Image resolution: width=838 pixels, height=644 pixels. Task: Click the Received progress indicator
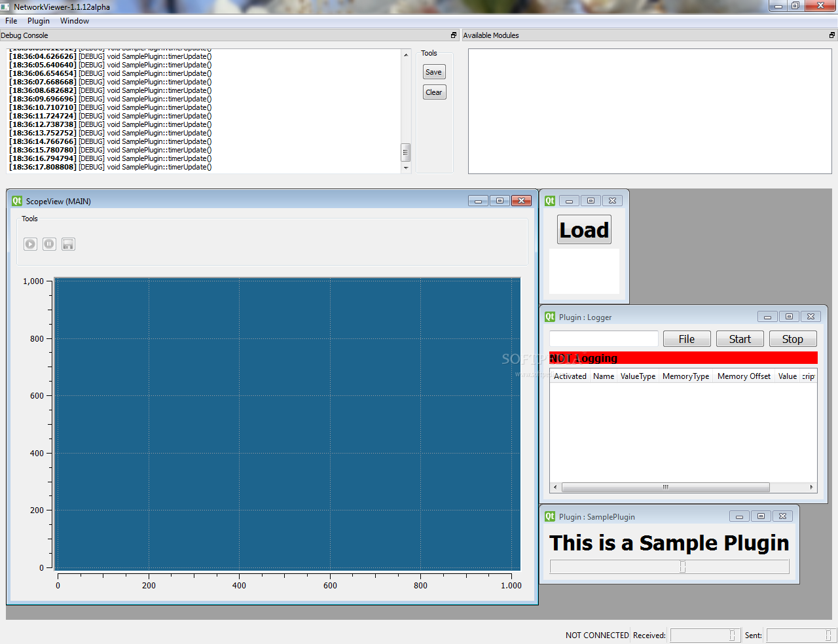click(705, 635)
